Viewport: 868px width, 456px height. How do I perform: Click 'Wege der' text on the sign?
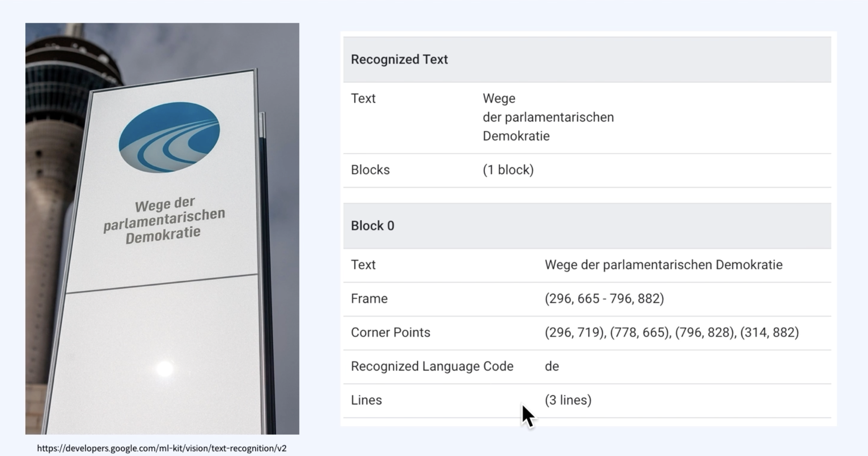pos(165,204)
